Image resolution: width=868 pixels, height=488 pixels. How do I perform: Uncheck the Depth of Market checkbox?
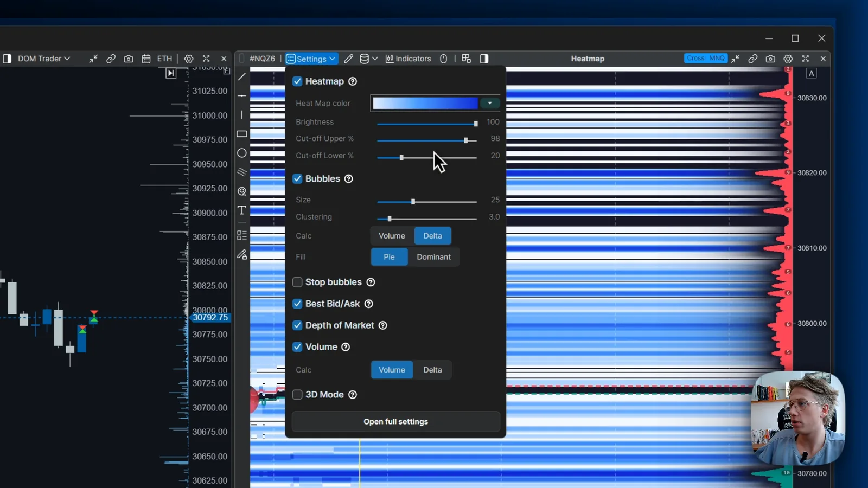pos(297,325)
